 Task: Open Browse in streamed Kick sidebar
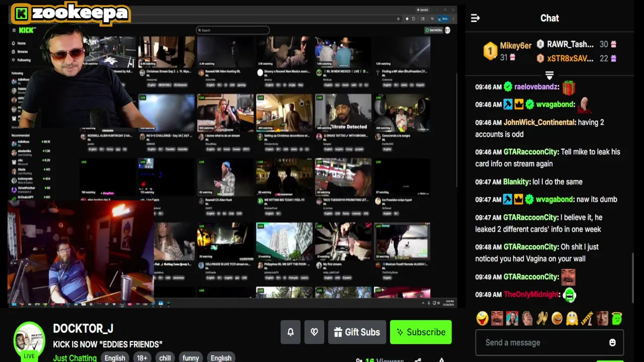click(22, 51)
